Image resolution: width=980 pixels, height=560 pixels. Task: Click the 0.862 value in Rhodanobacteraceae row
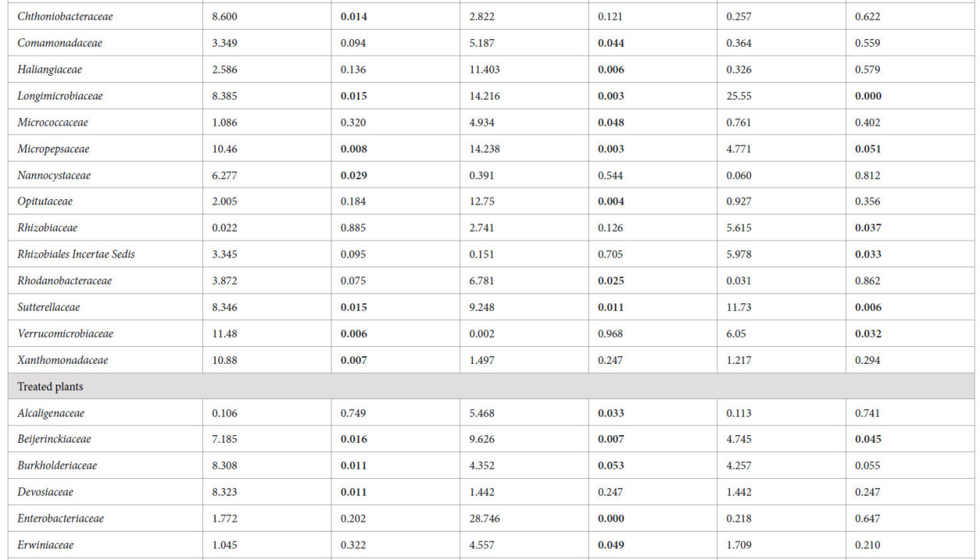tap(867, 281)
